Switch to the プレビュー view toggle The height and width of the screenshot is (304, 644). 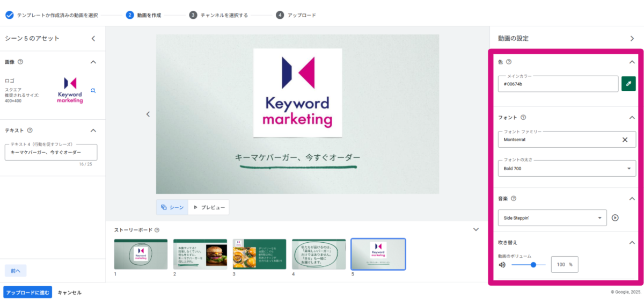(209, 207)
